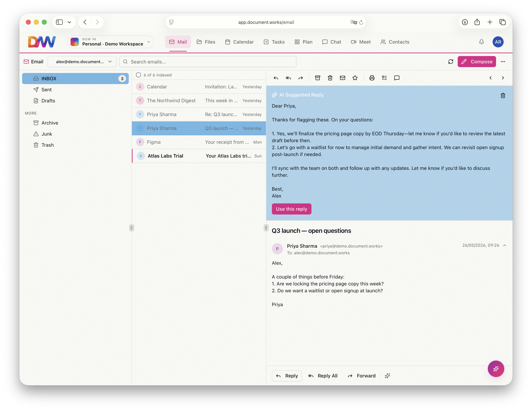Switch to the Mail tab
The height and width of the screenshot is (411, 532).
(178, 42)
